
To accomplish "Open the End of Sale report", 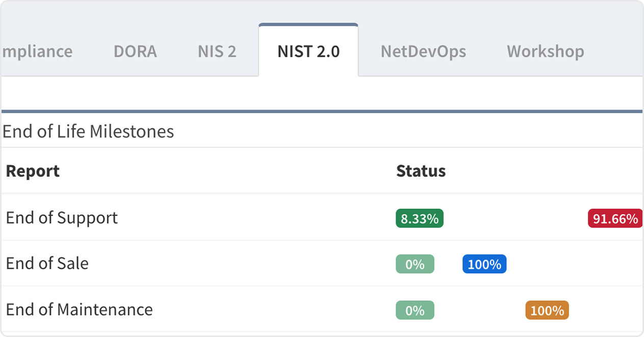I will [47, 263].
